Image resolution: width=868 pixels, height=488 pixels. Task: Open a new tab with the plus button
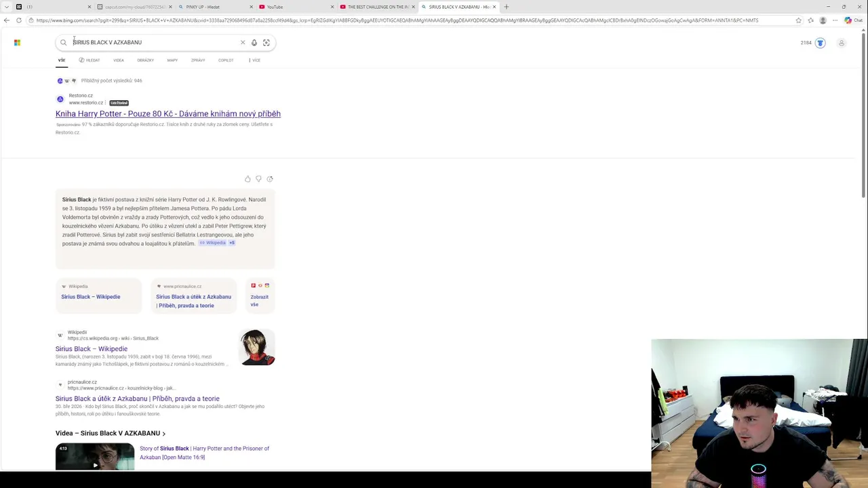click(506, 7)
